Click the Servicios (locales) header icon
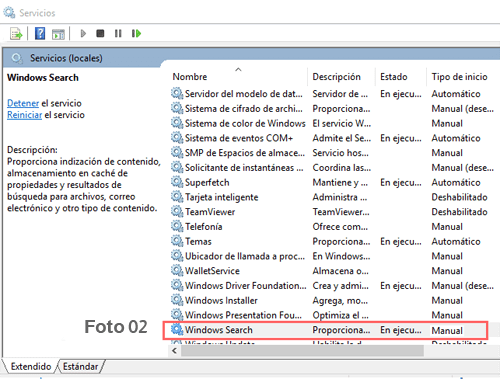Viewport: 500px width, 379px height. point(17,58)
